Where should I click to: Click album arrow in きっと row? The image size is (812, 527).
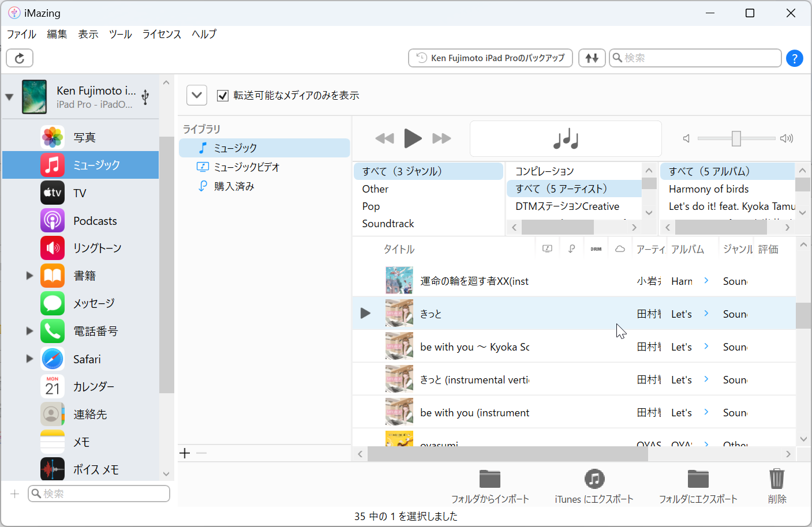[x=706, y=313]
